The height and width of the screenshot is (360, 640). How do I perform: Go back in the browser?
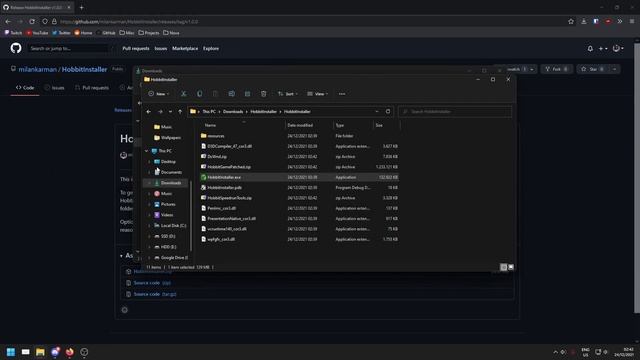8,21
